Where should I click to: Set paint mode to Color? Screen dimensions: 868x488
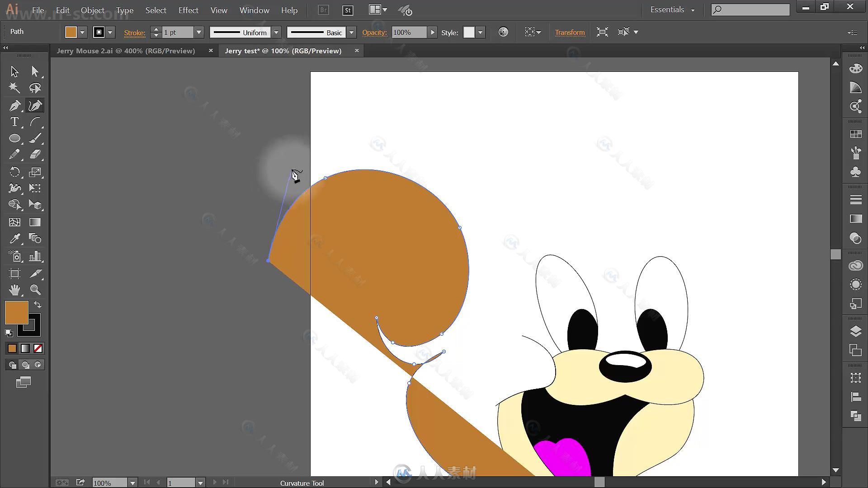pyautogui.click(x=12, y=348)
